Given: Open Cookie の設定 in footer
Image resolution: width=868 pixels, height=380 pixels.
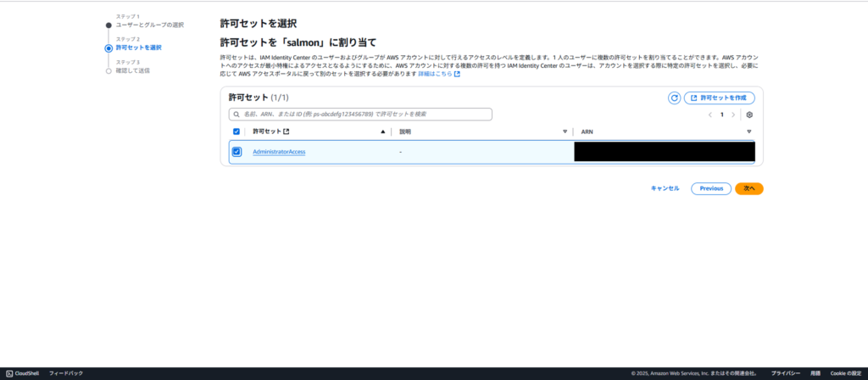Looking at the screenshot, I should point(846,373).
